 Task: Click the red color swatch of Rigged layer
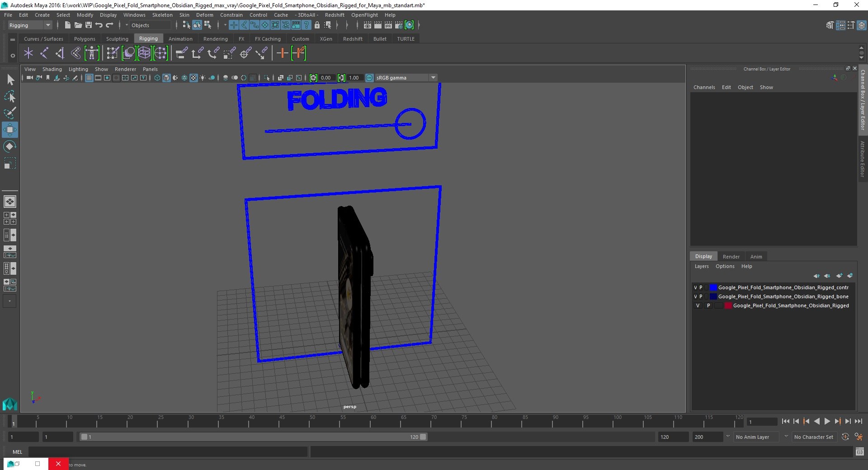(x=728, y=305)
